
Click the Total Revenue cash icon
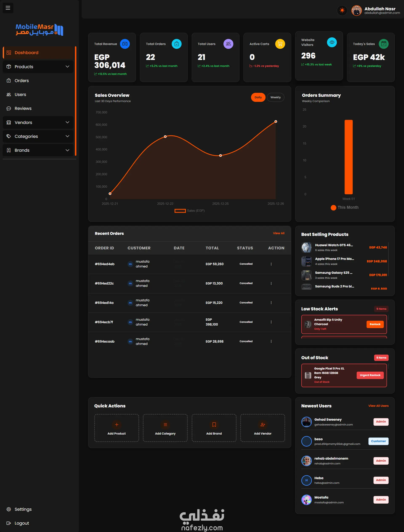[x=125, y=44]
